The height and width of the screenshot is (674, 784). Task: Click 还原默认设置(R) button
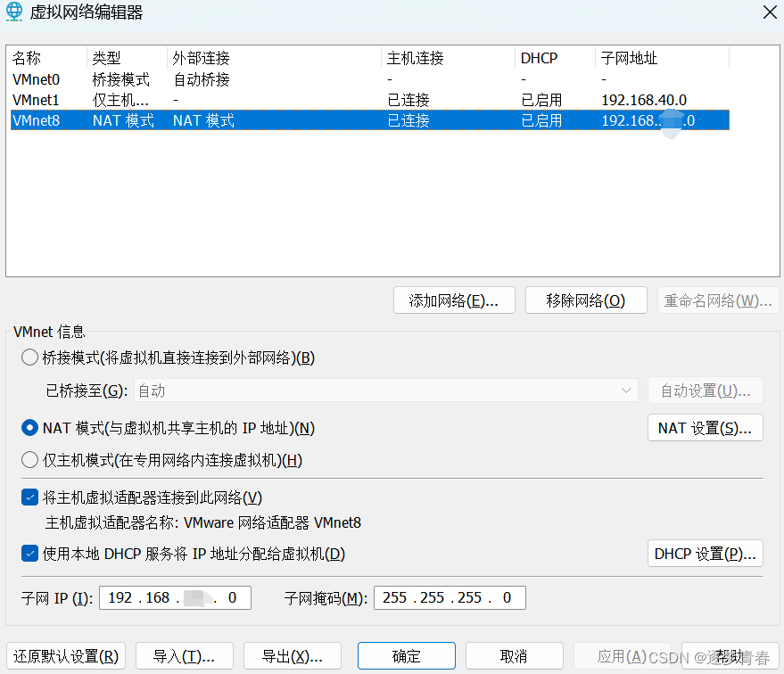(66, 656)
